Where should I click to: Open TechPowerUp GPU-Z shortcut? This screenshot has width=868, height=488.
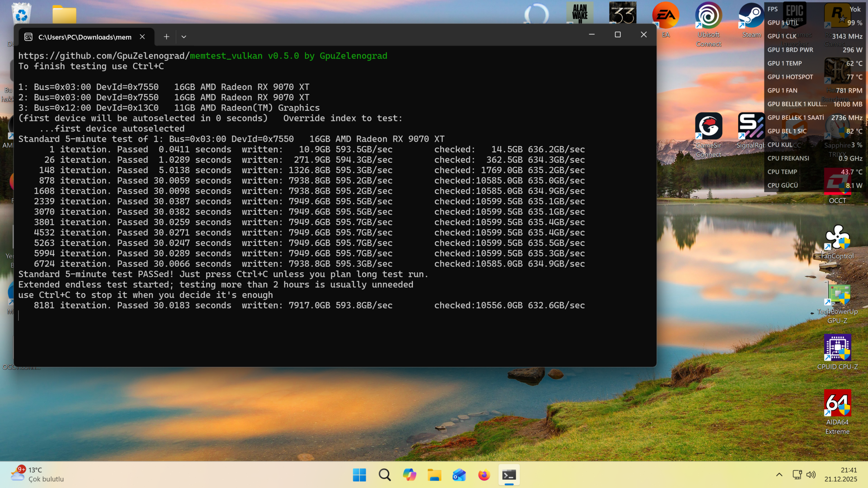coord(837,303)
